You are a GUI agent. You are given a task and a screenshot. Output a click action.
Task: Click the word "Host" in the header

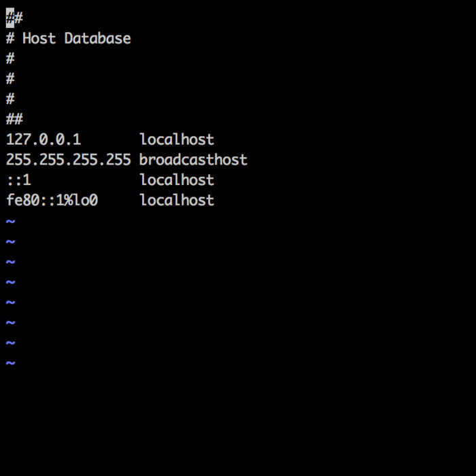[x=39, y=38]
